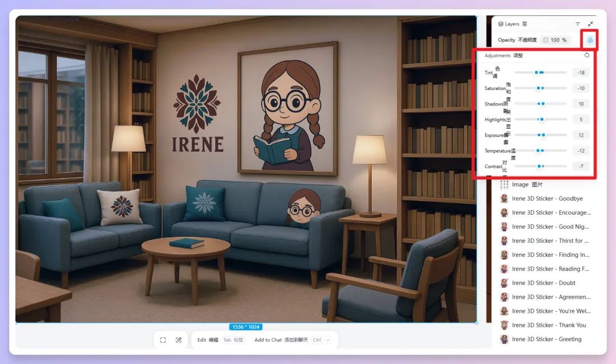The height and width of the screenshot is (364, 616).
Task: Click the Exposure value field showing 12
Action: pos(581,136)
